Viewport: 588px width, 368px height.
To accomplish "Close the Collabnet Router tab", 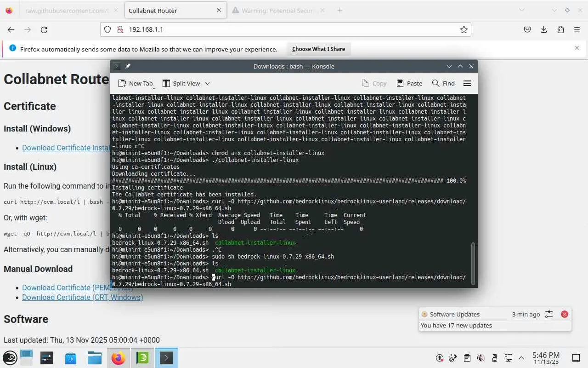I will tap(219, 10).
